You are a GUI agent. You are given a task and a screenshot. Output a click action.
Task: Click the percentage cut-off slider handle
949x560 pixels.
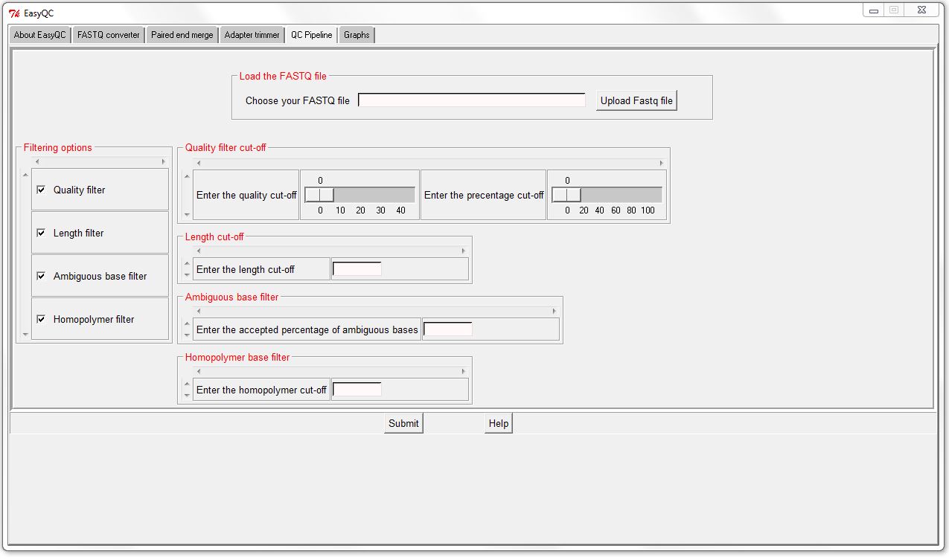[566, 195]
